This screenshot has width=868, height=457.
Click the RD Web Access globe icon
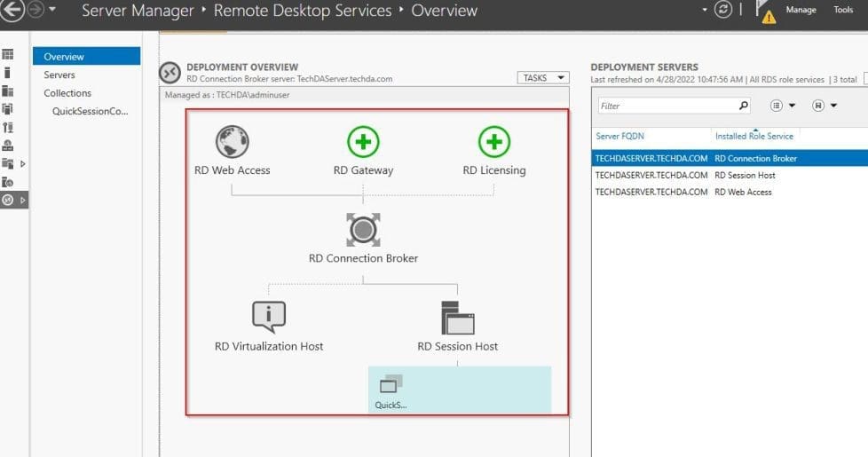coord(232,142)
